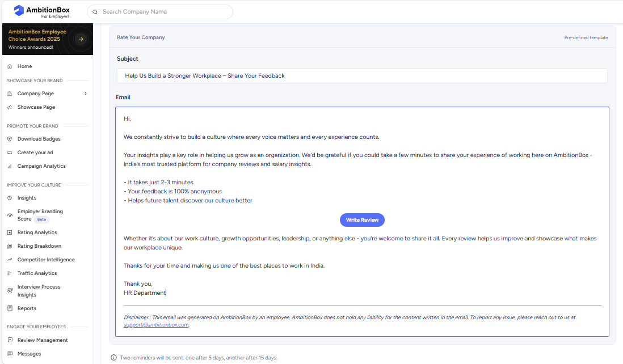The height and width of the screenshot is (364, 623).
Task: Click the Competitor Intelligence trend icon
Action: [x=10, y=260]
